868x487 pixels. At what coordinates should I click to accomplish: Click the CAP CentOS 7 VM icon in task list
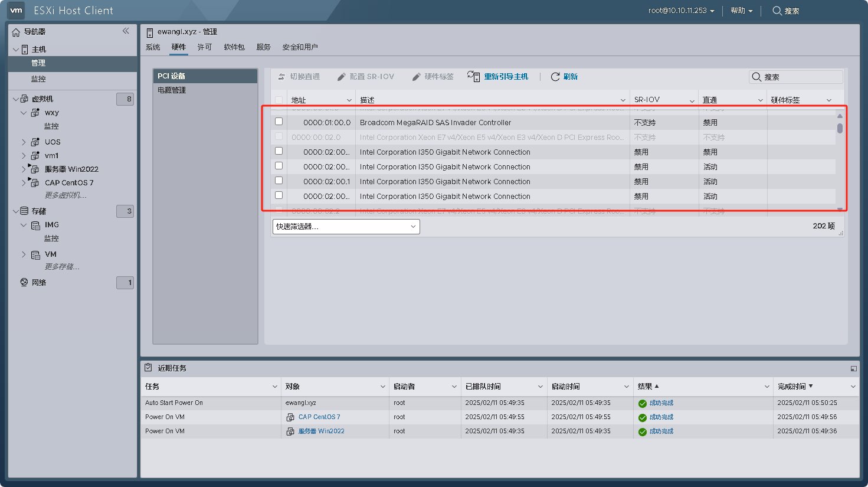point(290,417)
